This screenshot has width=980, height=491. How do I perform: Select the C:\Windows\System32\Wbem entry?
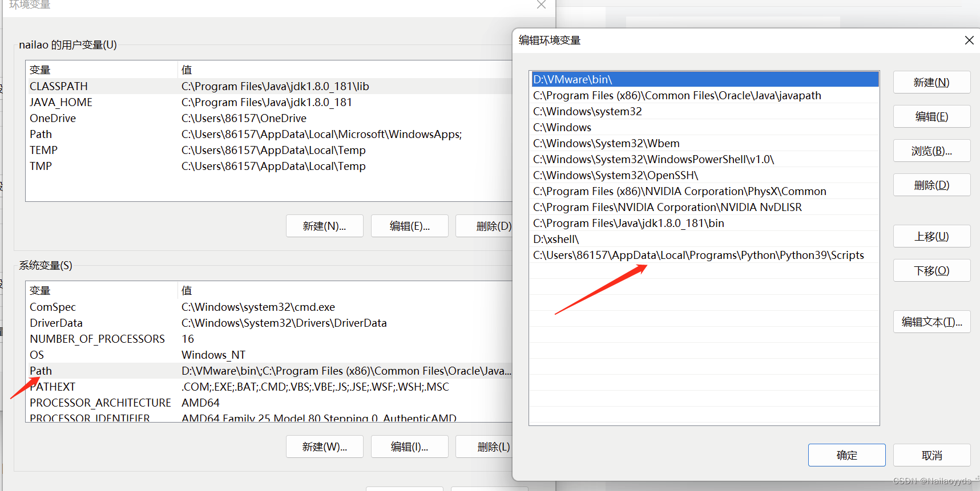[x=704, y=143]
